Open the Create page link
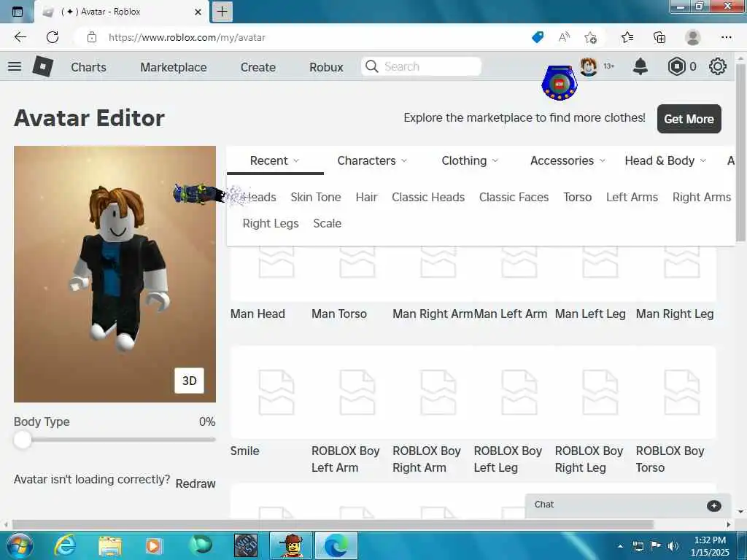Image resolution: width=747 pixels, height=560 pixels. tap(258, 67)
